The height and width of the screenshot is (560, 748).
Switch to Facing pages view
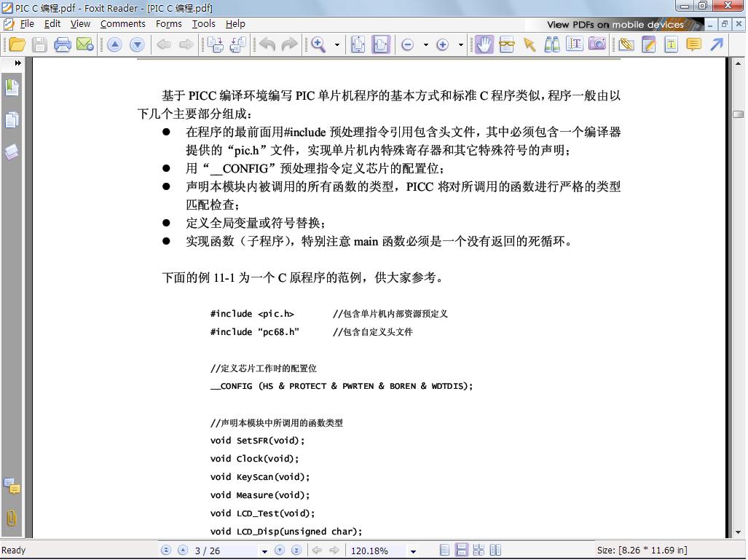point(496,550)
